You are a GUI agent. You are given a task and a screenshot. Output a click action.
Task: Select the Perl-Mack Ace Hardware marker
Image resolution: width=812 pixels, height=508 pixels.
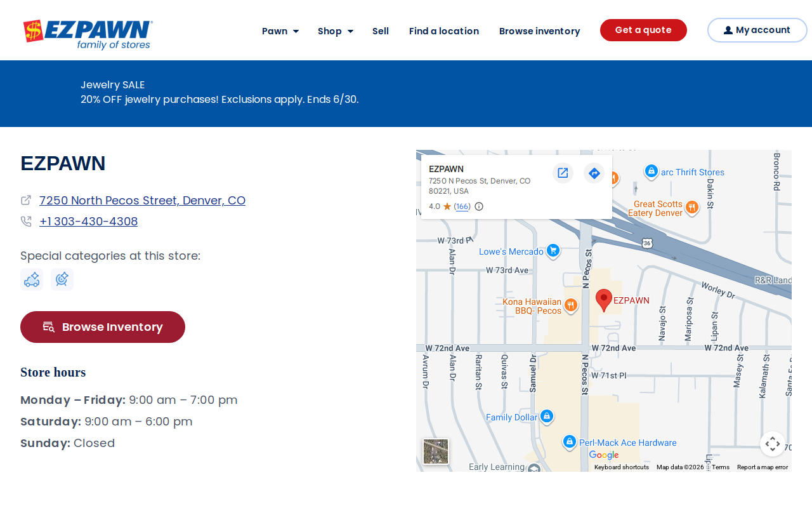click(x=570, y=441)
